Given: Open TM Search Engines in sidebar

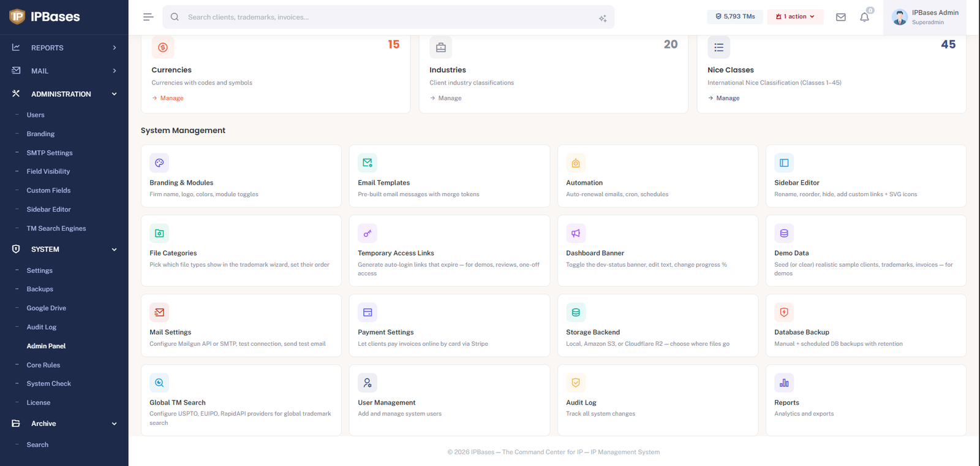Looking at the screenshot, I should (56, 229).
